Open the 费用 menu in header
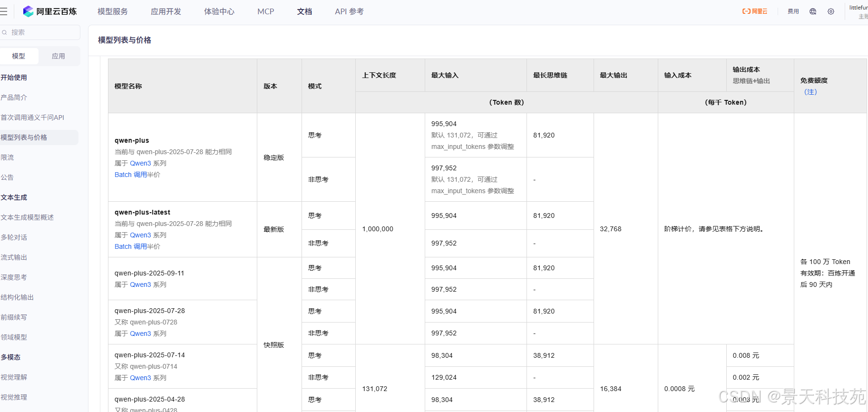This screenshot has height=412, width=868. pyautogui.click(x=793, y=11)
